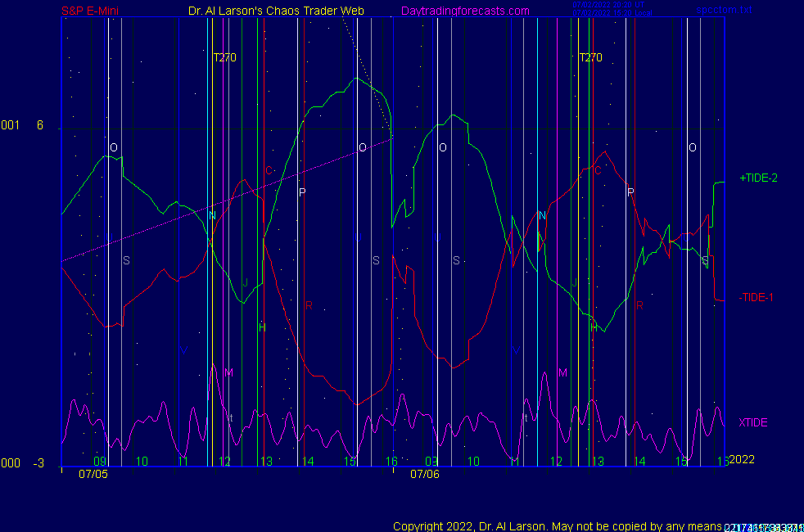Click the T270 marker on the 07/05 session
This screenshot has height=532, width=804.
224,58
